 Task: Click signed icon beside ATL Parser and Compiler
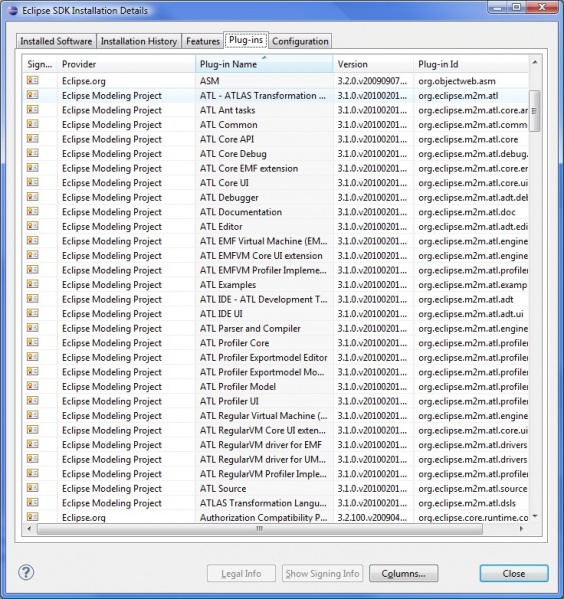32,328
